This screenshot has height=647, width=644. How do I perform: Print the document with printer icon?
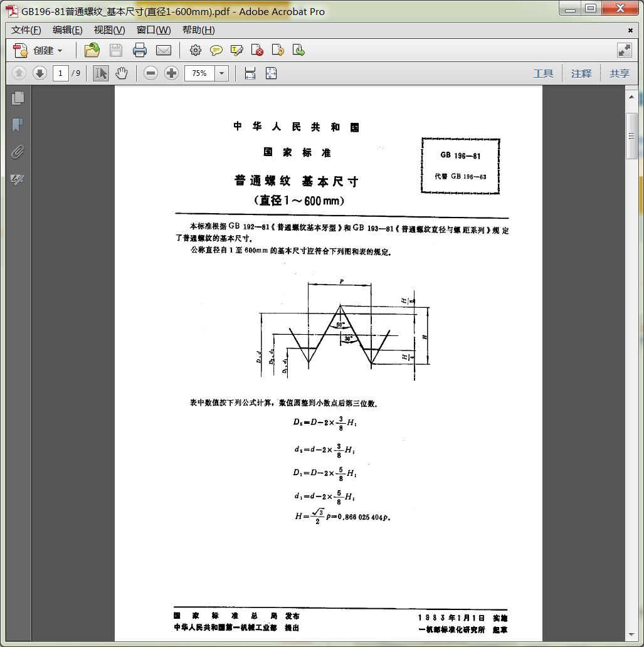[x=139, y=51]
